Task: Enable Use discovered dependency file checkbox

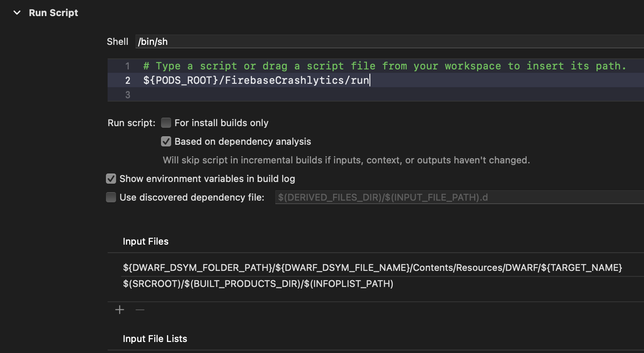Action: (x=111, y=197)
